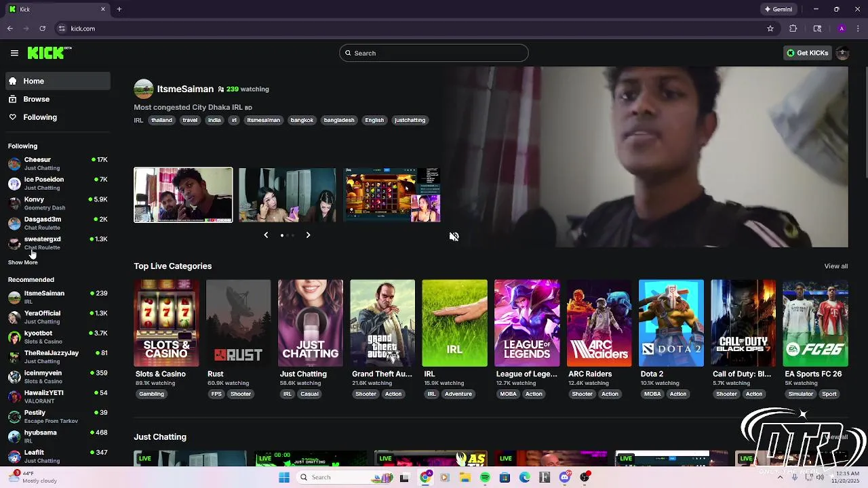Open Browse in the sidebar

58,99
